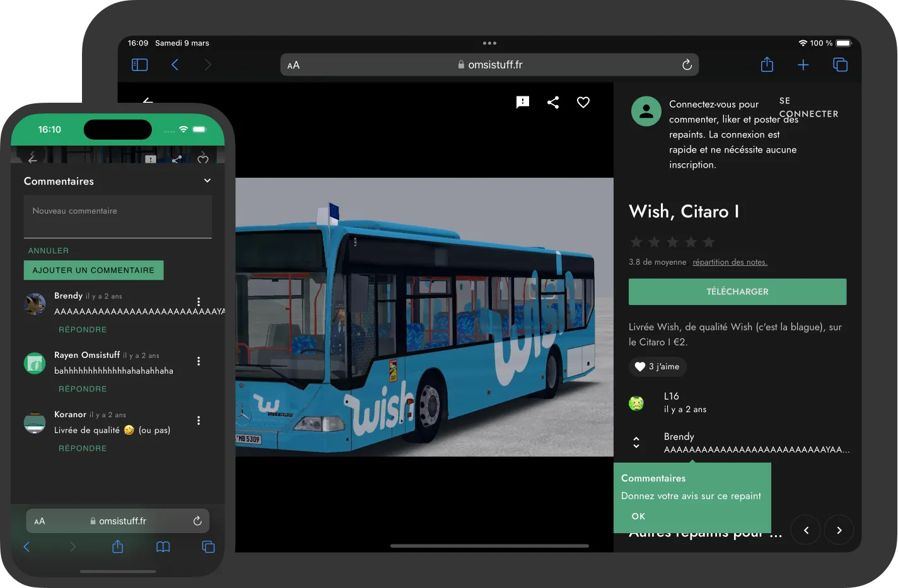Image resolution: width=898 pixels, height=588 pixels.
Task: Click into the Nouveau commentaire text field
Action: click(117, 216)
